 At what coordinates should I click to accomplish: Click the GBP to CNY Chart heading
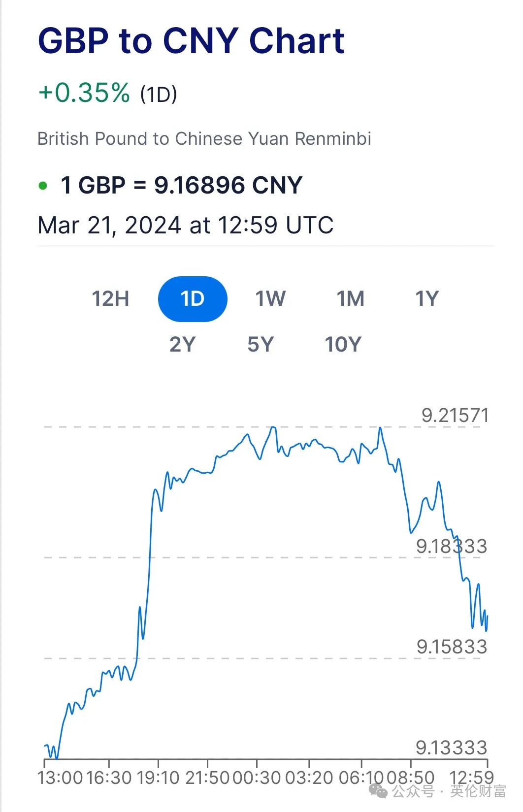(191, 40)
